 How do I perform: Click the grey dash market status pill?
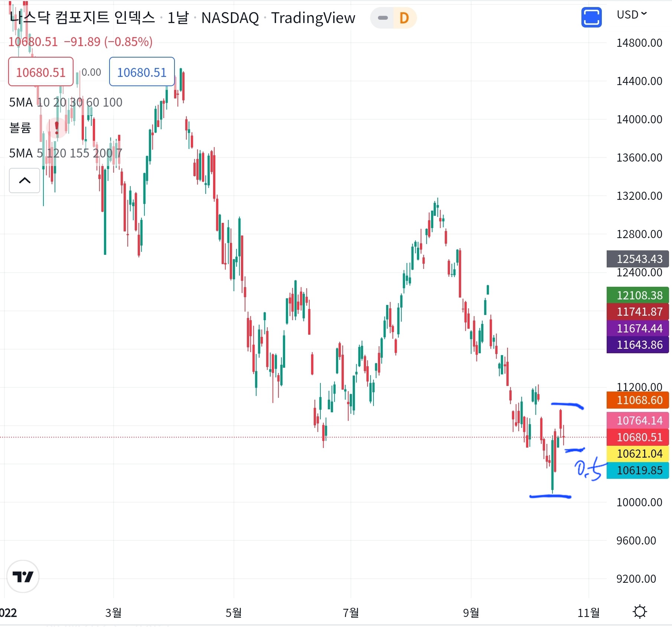pyautogui.click(x=383, y=18)
